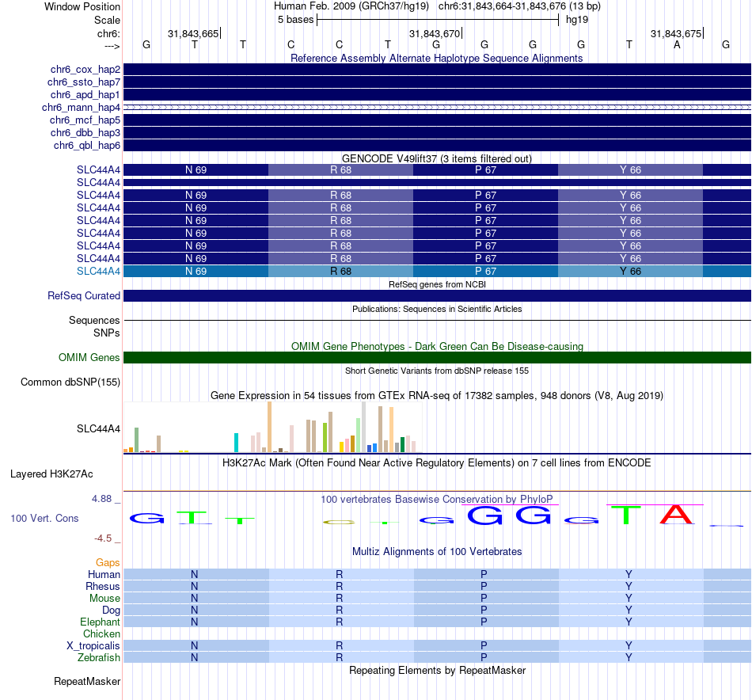The image size is (752, 700).
Task: Click the chr6_mann_hap4 arrowed alignment bar
Action: coord(437,108)
